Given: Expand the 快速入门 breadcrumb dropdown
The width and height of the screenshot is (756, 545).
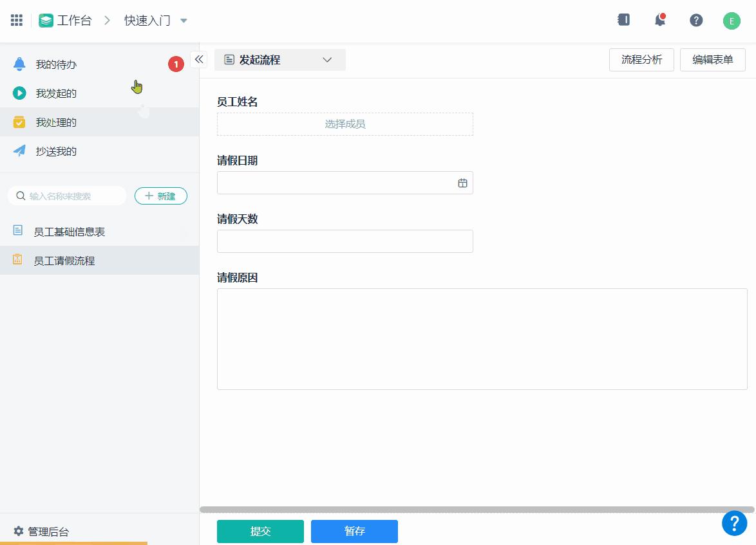Looking at the screenshot, I should coord(184,20).
